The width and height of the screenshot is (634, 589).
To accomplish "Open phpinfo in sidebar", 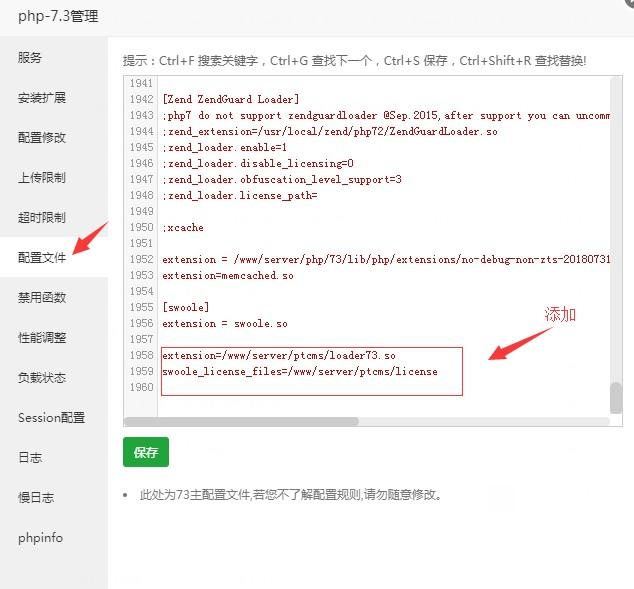I will coord(40,538).
